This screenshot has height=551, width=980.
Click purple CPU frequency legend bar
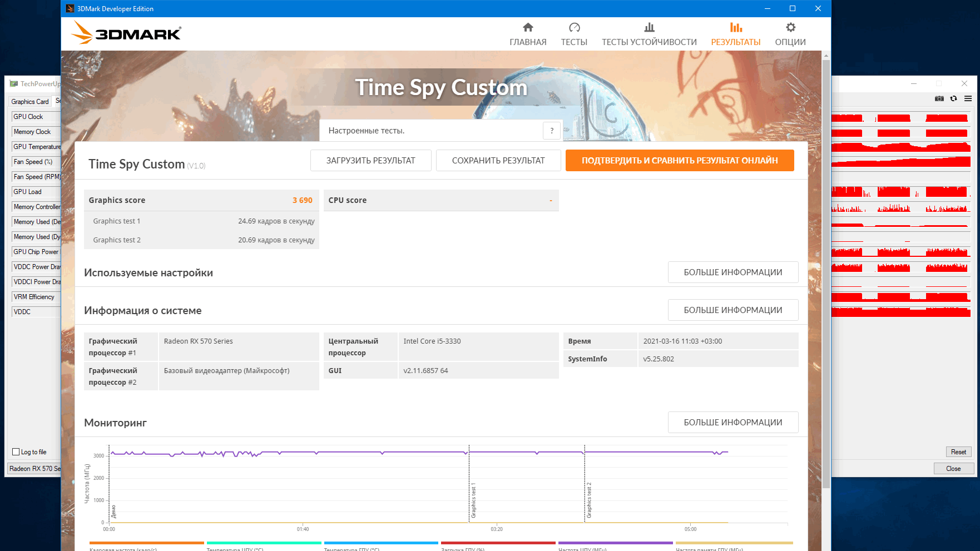[616, 543]
